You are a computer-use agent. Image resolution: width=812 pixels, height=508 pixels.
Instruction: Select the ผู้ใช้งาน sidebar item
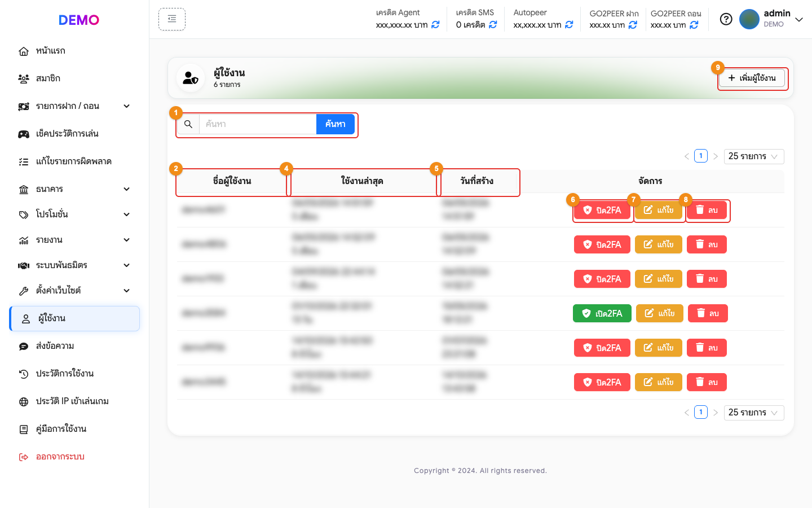74,318
